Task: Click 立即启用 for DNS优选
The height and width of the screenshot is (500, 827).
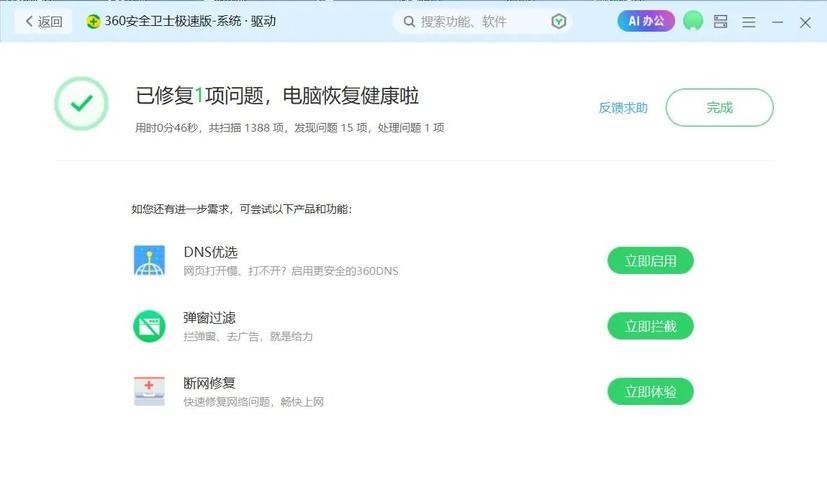Action: point(650,261)
